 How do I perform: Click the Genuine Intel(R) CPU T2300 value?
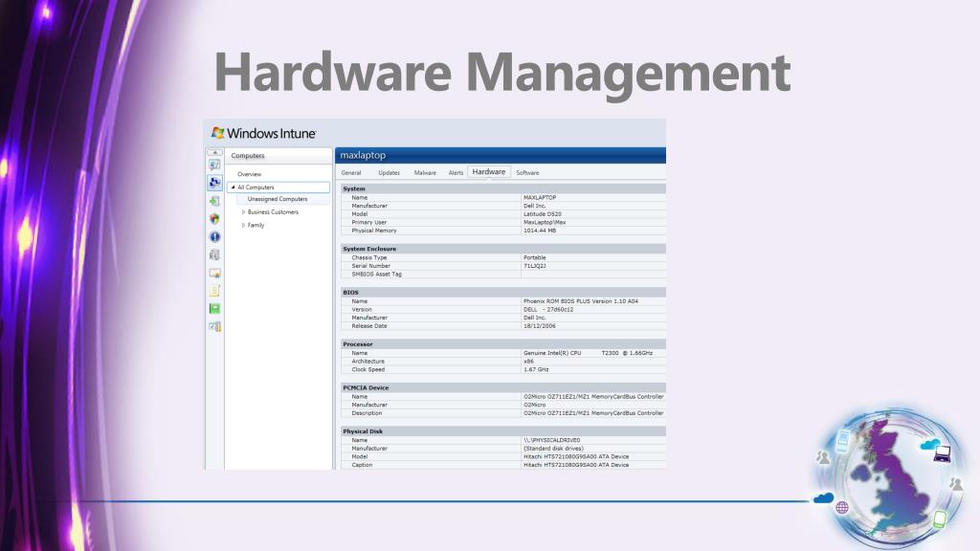click(x=589, y=353)
